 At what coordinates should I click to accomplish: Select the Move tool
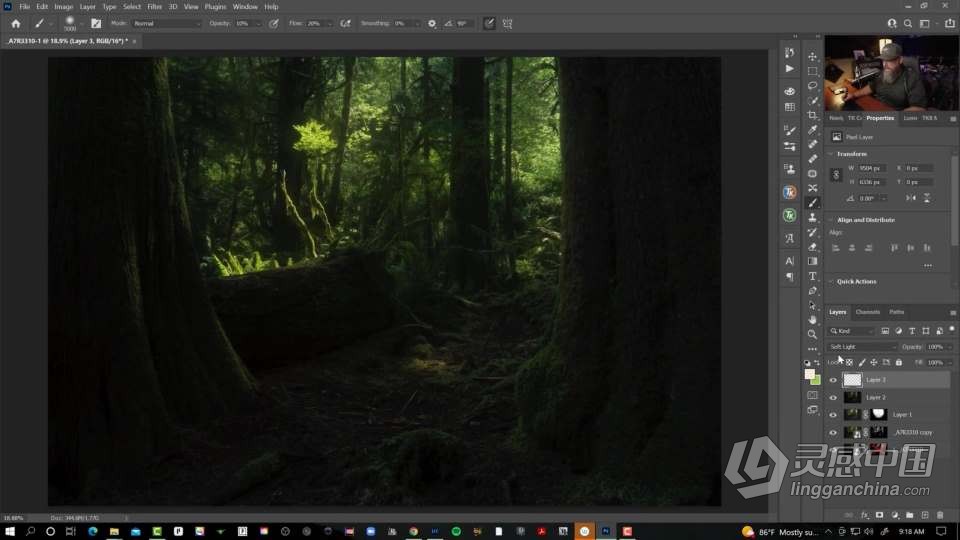(812, 56)
